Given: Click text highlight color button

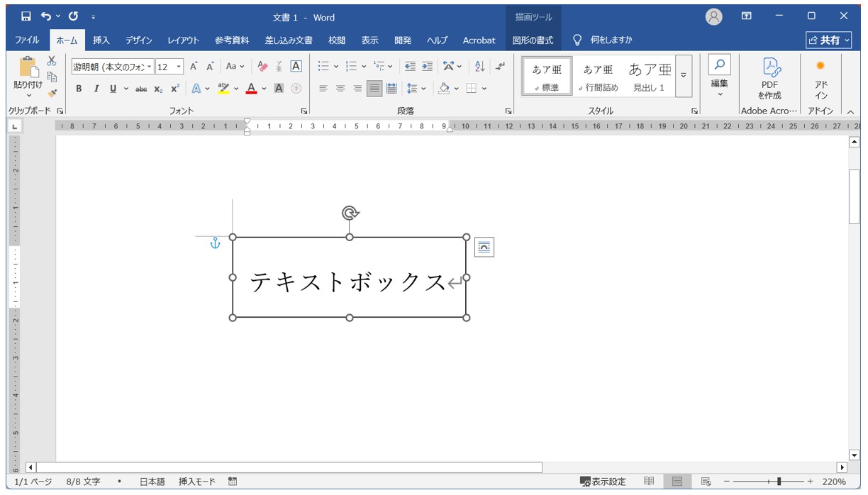Looking at the screenshot, I should tap(223, 89).
